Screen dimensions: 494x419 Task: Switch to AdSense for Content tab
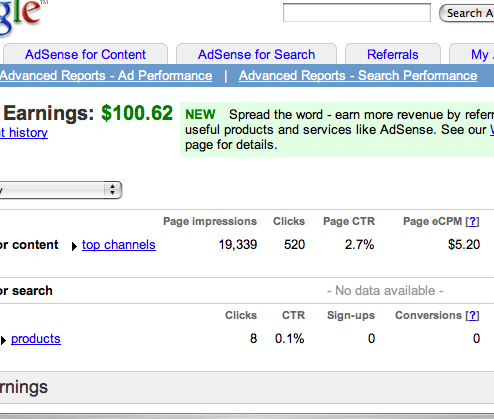pyautogui.click(x=85, y=54)
